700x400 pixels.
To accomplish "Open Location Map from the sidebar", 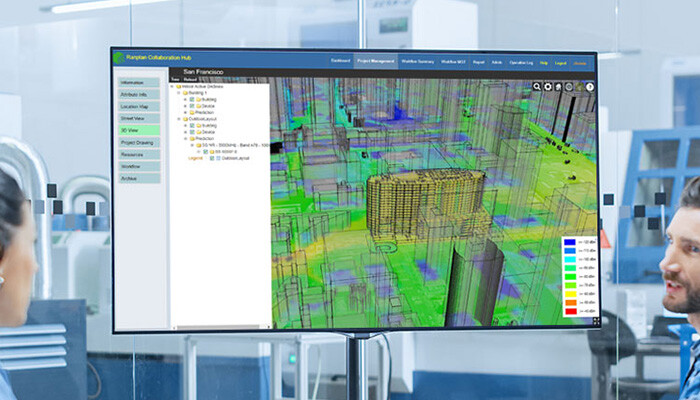I will [x=139, y=105].
